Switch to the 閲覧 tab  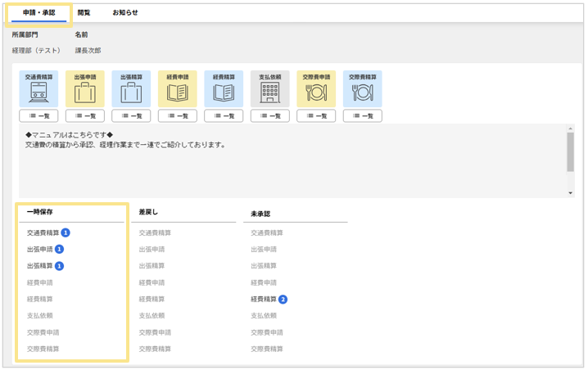point(84,13)
